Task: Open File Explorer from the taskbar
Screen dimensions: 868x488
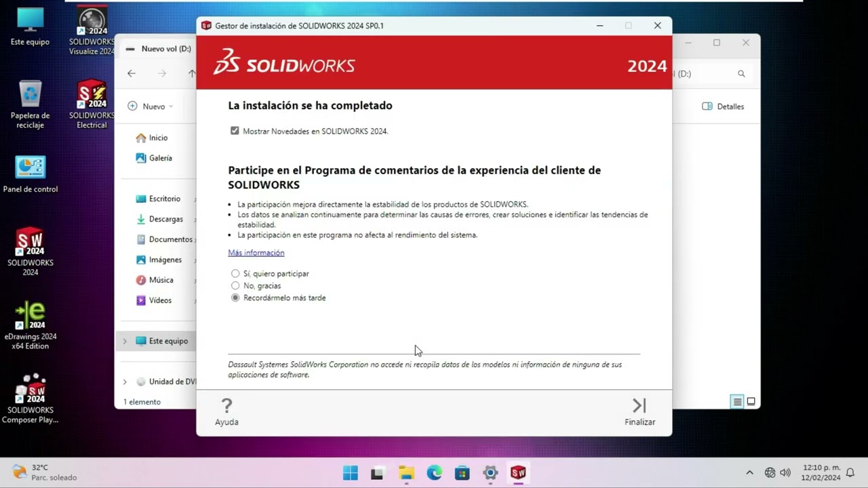Action: (406, 473)
